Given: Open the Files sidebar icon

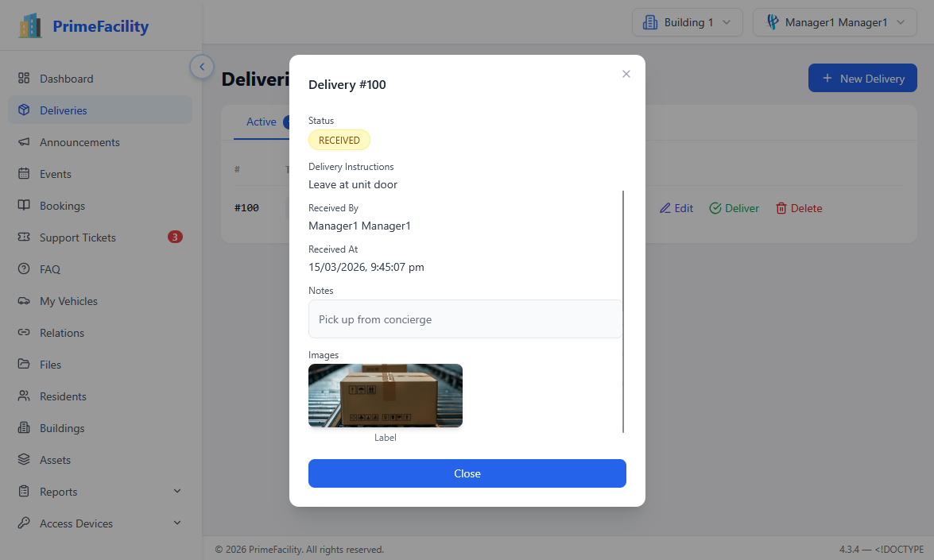Looking at the screenshot, I should 26,365.
